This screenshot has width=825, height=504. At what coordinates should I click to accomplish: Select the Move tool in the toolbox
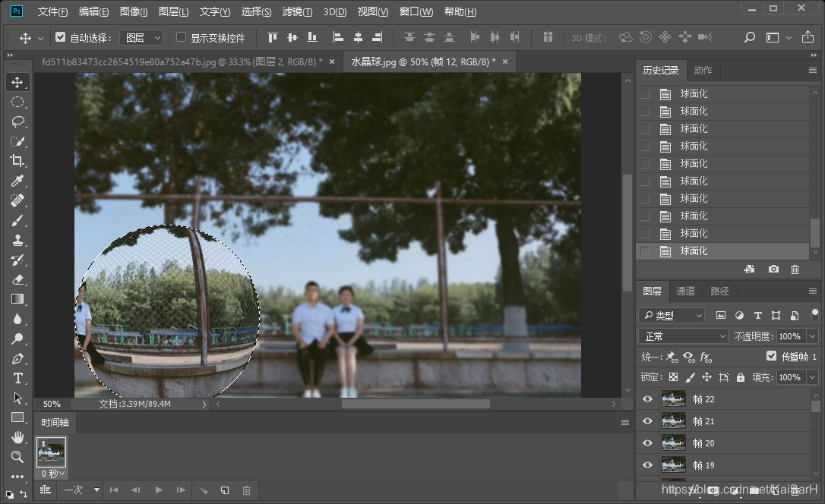[x=17, y=83]
